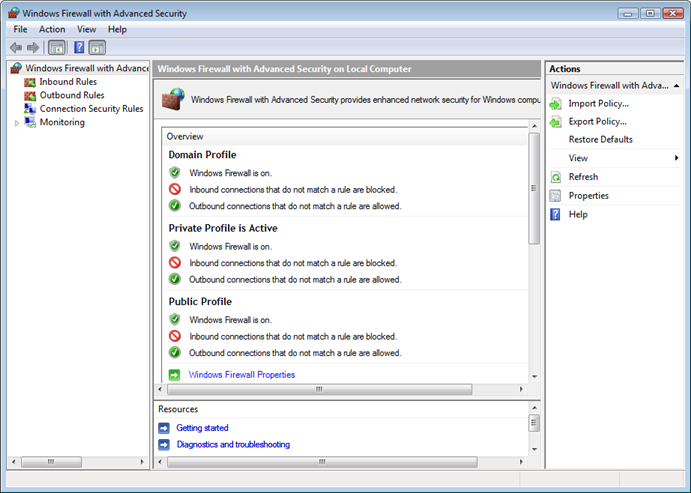Screen dimensions: 691x493
Task: Click Help text in the Actions pane
Action: tap(578, 215)
